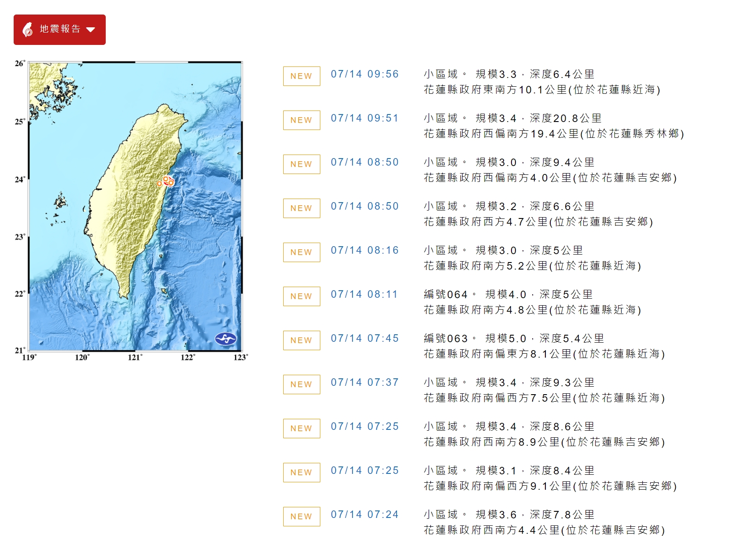Image resolution: width=756 pixels, height=536 pixels.
Task: Open the 地震報告 dropdown menu
Action: click(x=59, y=30)
